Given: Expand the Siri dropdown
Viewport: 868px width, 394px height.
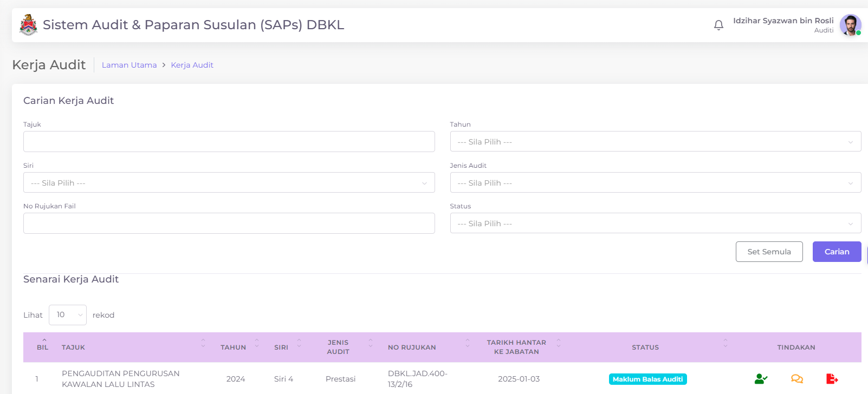Looking at the screenshot, I should pyautogui.click(x=229, y=183).
